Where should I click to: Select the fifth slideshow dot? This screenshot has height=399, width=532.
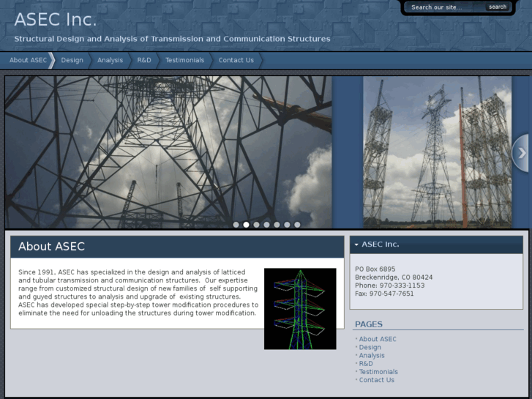[277, 225]
